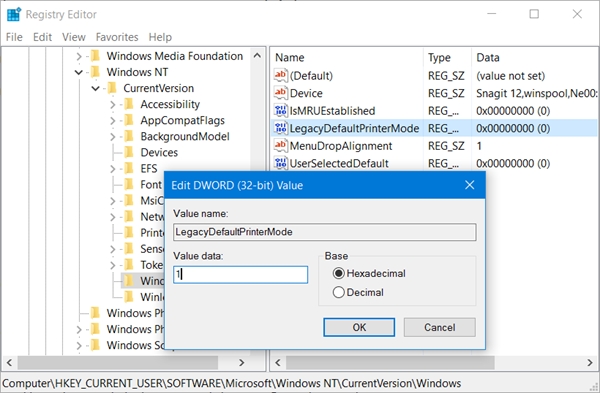The height and width of the screenshot is (393, 600).
Task: Click the binary icon beside IsMRUEstablished
Action: [x=280, y=111]
